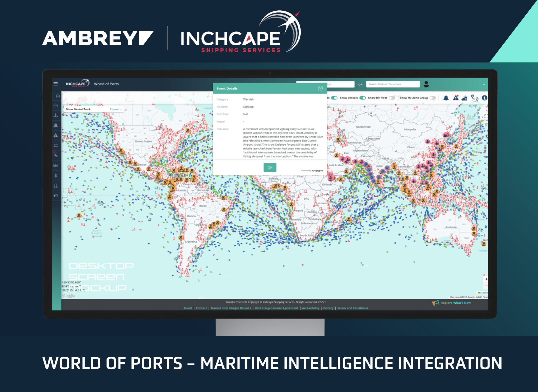Screen dimensions: 538x392
Task: Open the user profile account menu
Action: coord(426,84)
